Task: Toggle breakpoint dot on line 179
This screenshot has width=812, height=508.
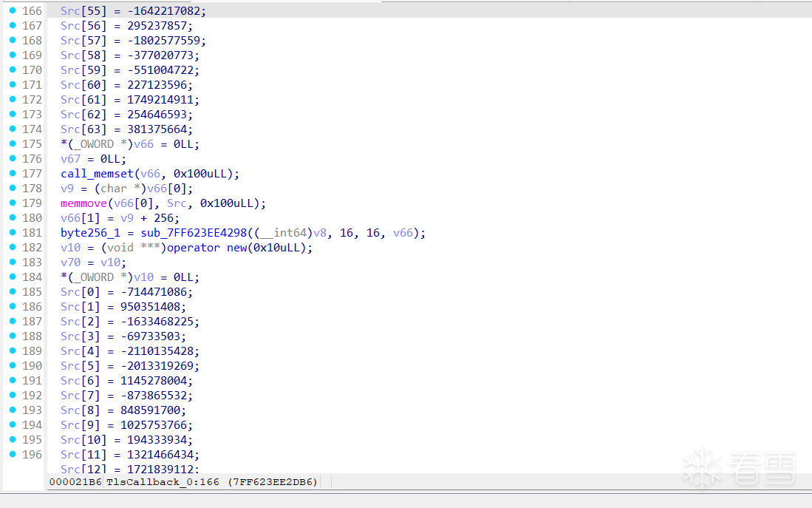Action: [13, 203]
